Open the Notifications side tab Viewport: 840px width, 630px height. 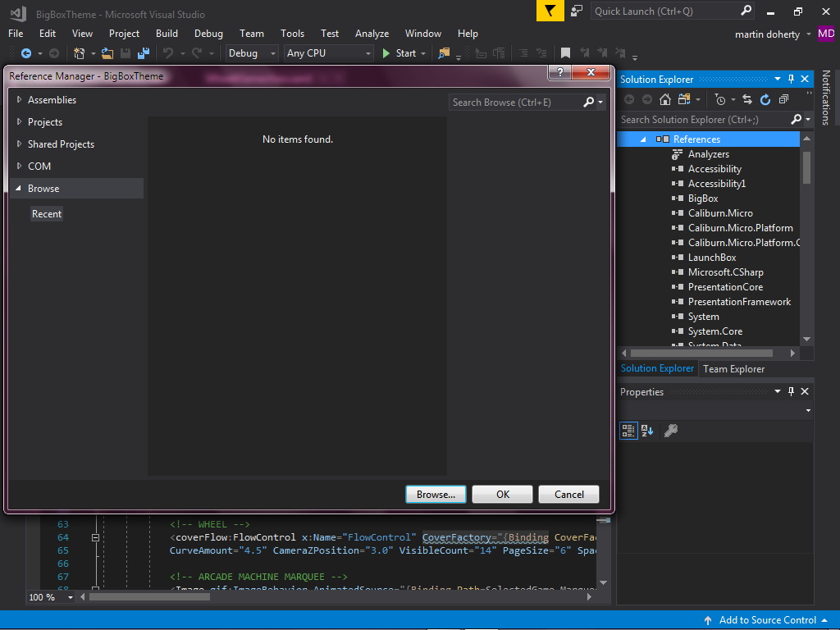tap(825, 98)
